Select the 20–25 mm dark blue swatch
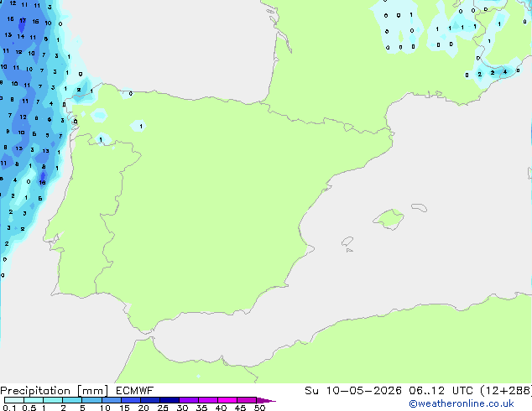This screenshot has height=411, width=532. (149, 400)
